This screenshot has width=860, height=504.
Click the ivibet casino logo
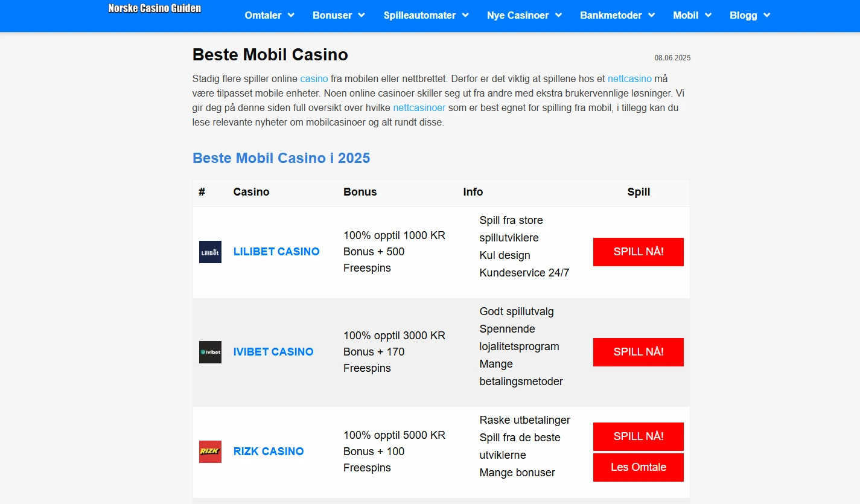210,352
